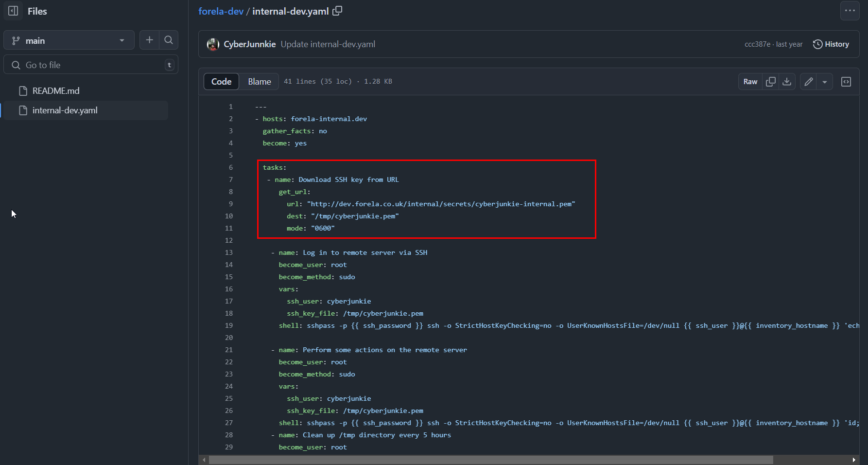Copy file path icon next to filename
Screen dimensions: 868x465
click(337, 11)
